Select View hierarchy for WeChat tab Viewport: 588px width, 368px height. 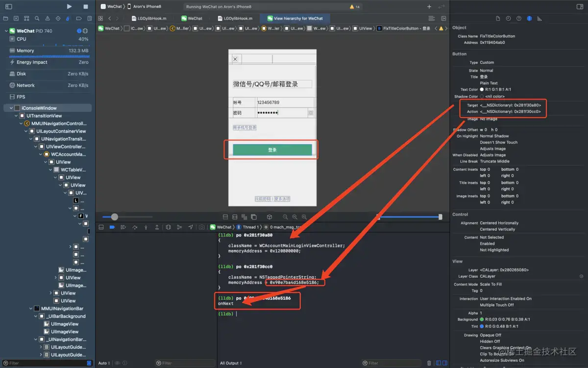coord(294,18)
